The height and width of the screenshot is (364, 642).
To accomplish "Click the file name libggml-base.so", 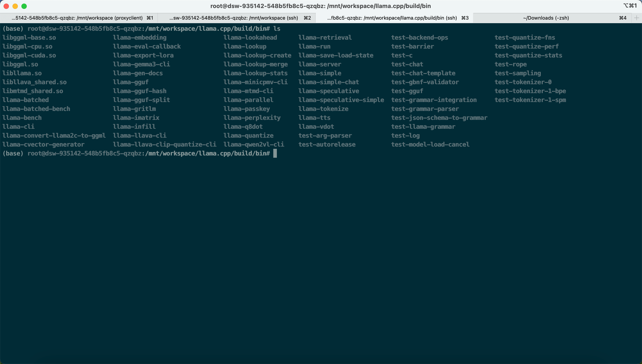I will pyautogui.click(x=29, y=37).
